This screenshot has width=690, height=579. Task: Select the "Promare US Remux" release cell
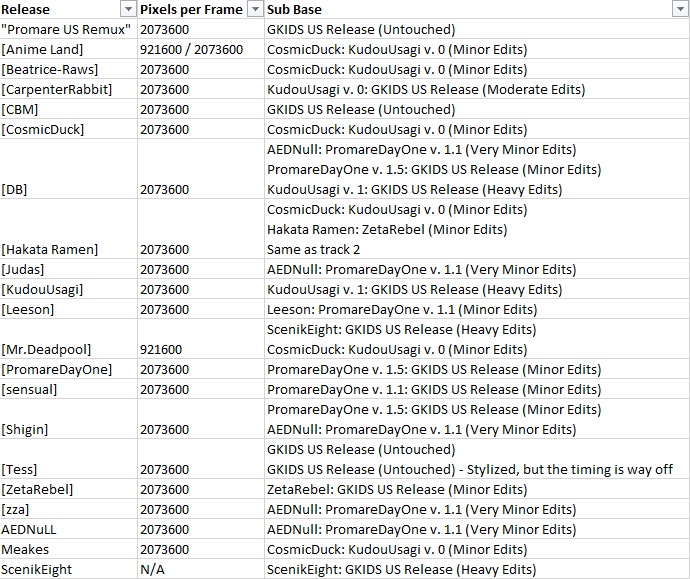pos(69,29)
